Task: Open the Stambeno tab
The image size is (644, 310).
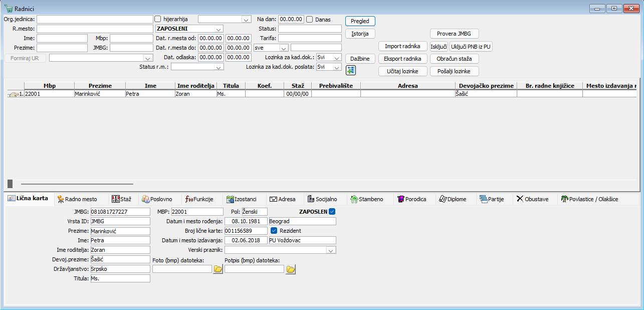Action: tap(366, 199)
